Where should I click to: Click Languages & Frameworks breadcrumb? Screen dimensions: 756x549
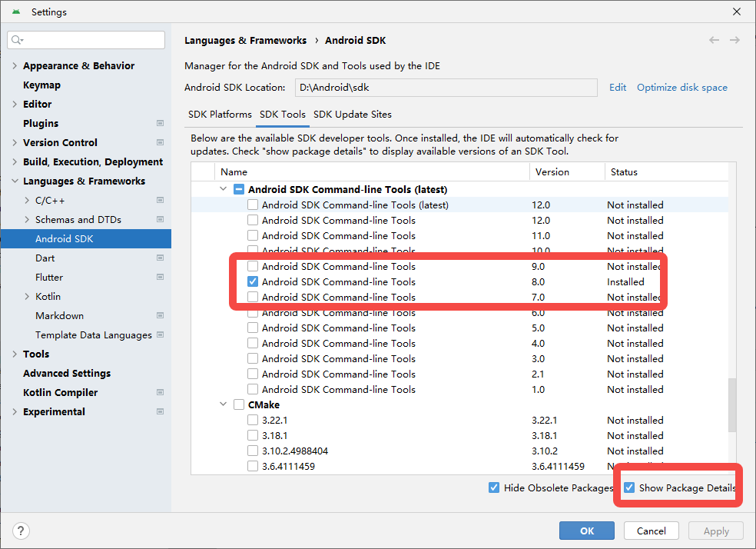click(x=245, y=41)
